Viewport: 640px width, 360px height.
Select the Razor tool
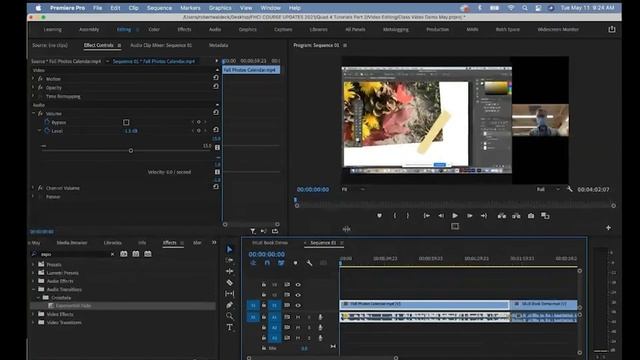click(x=229, y=282)
